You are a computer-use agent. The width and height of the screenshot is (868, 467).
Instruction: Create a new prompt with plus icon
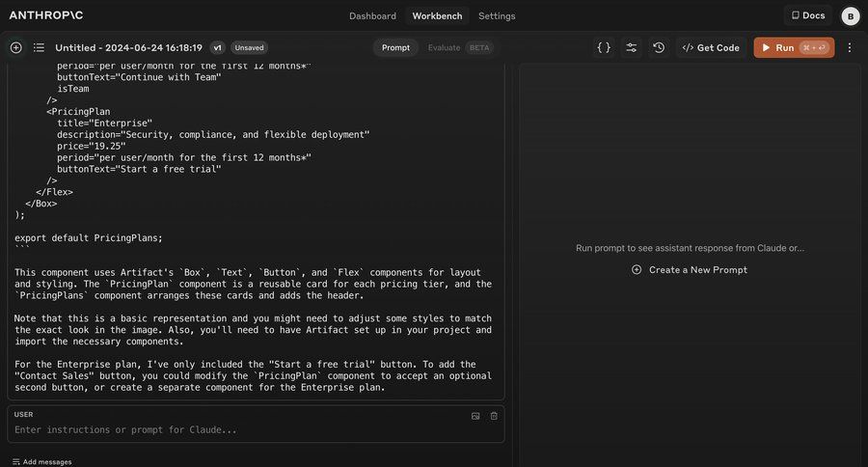click(x=16, y=47)
